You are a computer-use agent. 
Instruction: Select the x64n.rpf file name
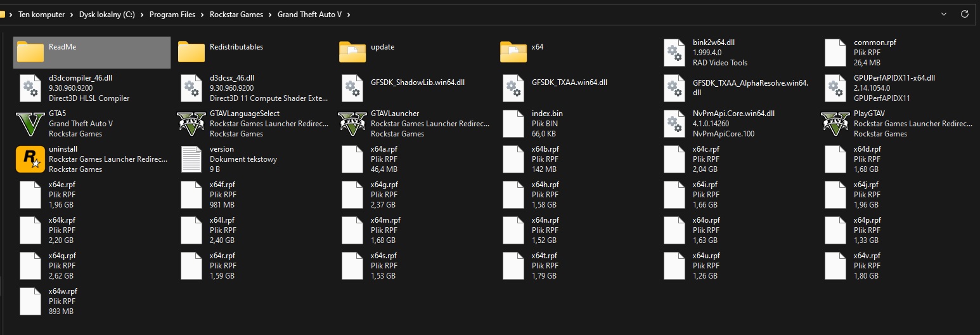tap(545, 220)
